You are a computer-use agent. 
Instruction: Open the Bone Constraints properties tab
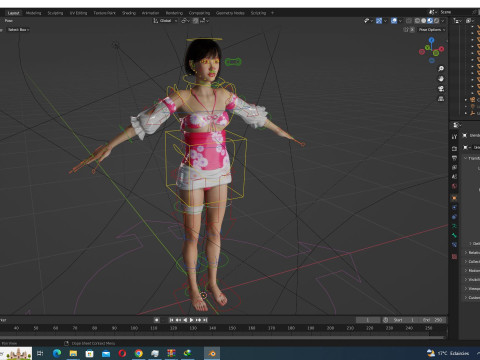[454, 245]
